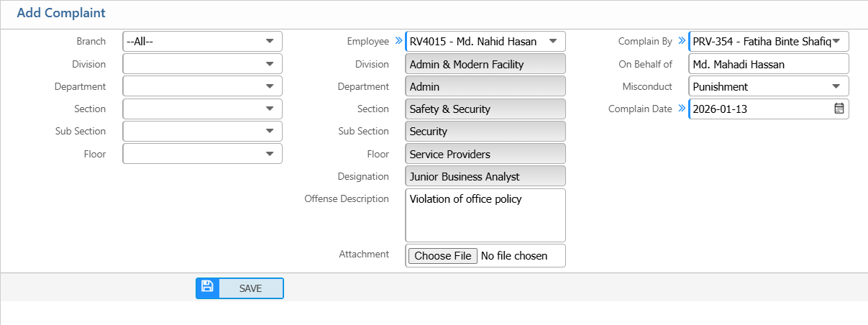Click the On Behalf of text field
Screen dimensions: 868x325
pyautogui.click(x=768, y=64)
